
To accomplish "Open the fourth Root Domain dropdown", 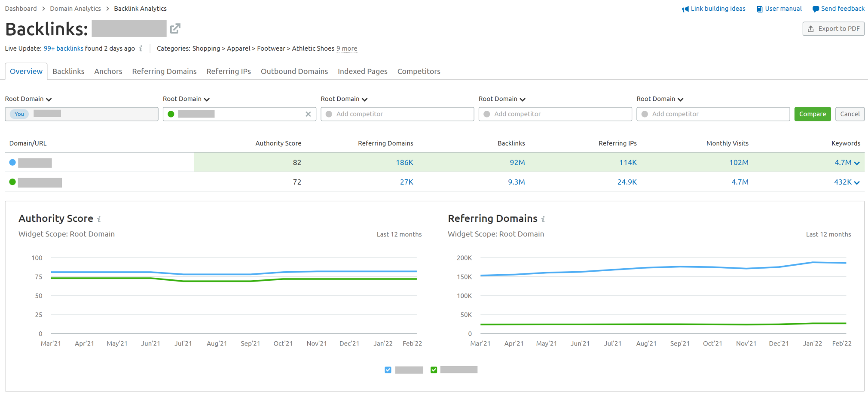I will 502,99.
